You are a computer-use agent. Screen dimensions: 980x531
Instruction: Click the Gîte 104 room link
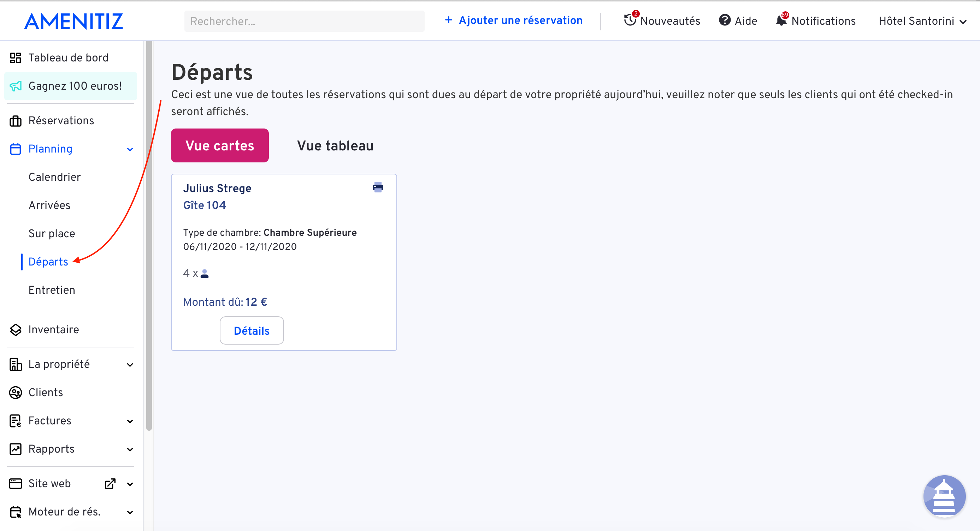(205, 205)
